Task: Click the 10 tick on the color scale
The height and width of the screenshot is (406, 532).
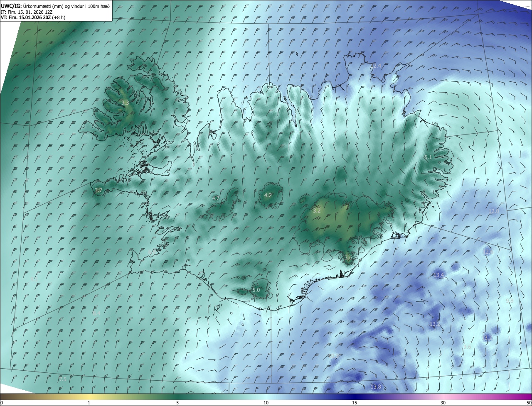Action: click(266, 403)
